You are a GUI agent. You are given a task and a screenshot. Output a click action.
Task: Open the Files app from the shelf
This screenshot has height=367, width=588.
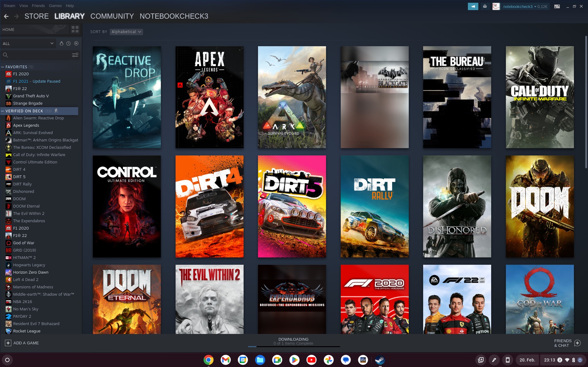[x=260, y=360]
